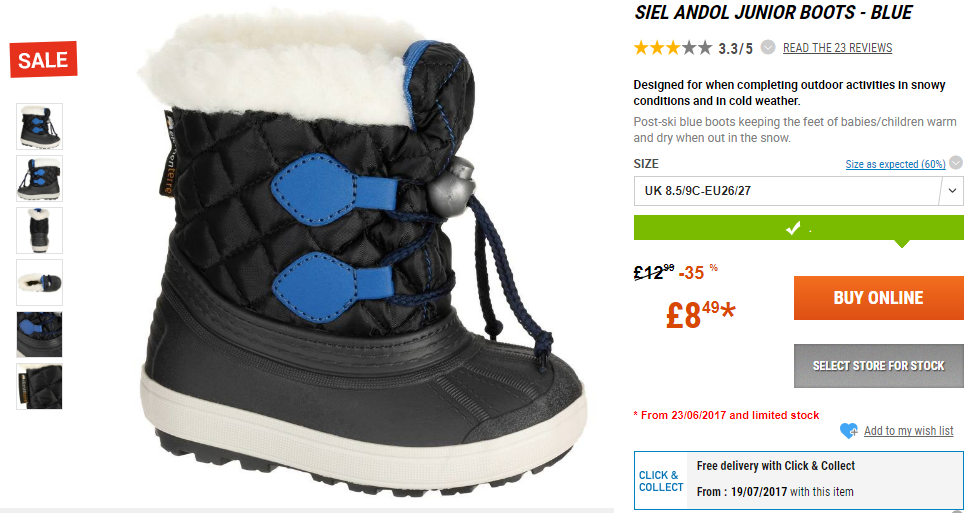Select fourth thumbnail showing top view

point(40,282)
